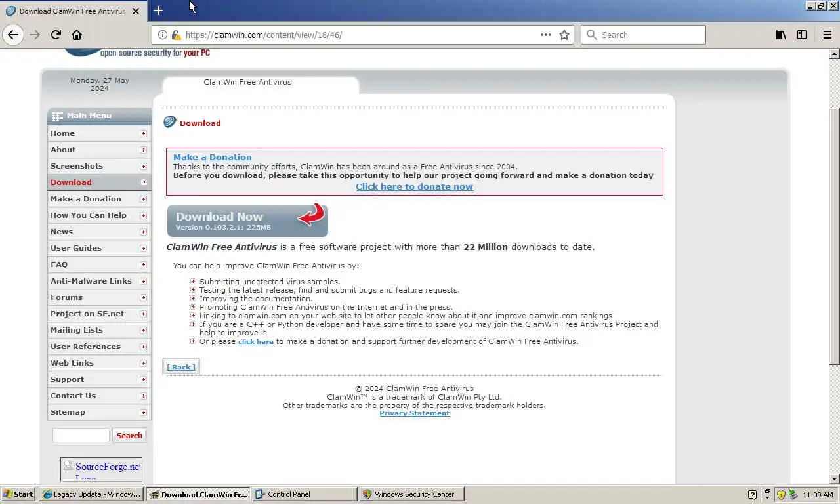Click here to donate now link
840x504 pixels.
414,186
